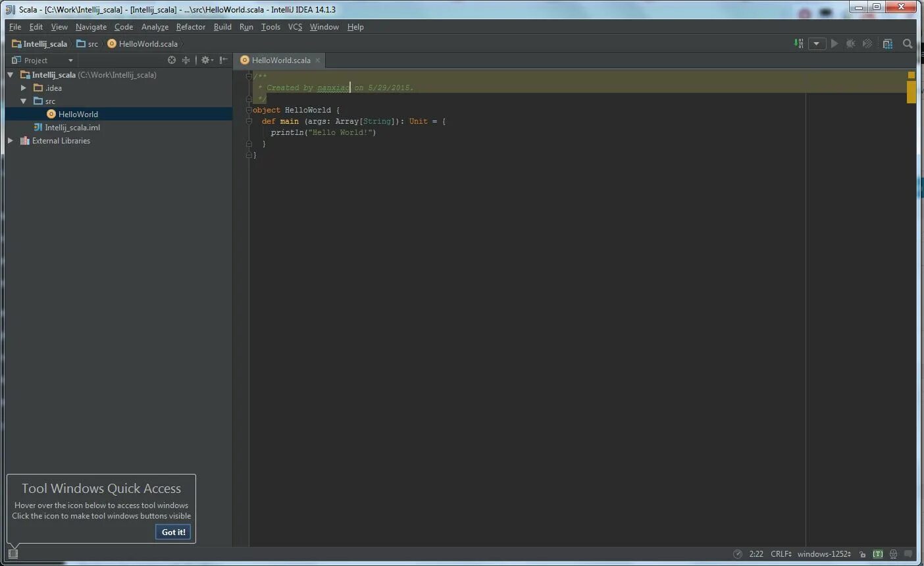Click the Make Project build icon

click(798, 43)
